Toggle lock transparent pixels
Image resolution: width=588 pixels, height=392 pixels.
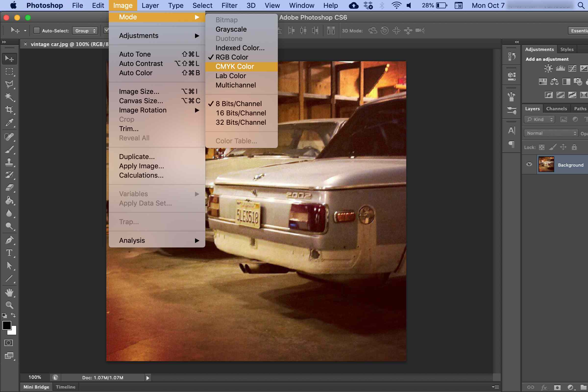pos(541,147)
